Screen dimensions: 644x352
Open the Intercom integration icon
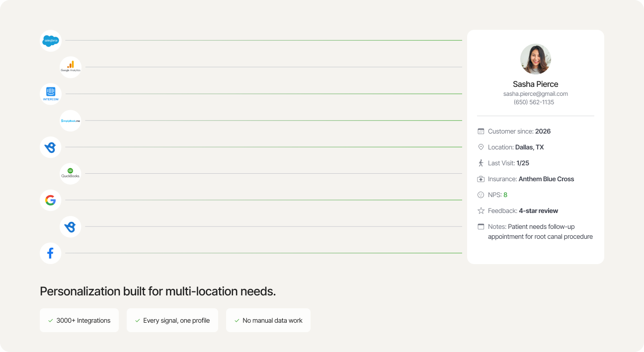click(x=51, y=94)
